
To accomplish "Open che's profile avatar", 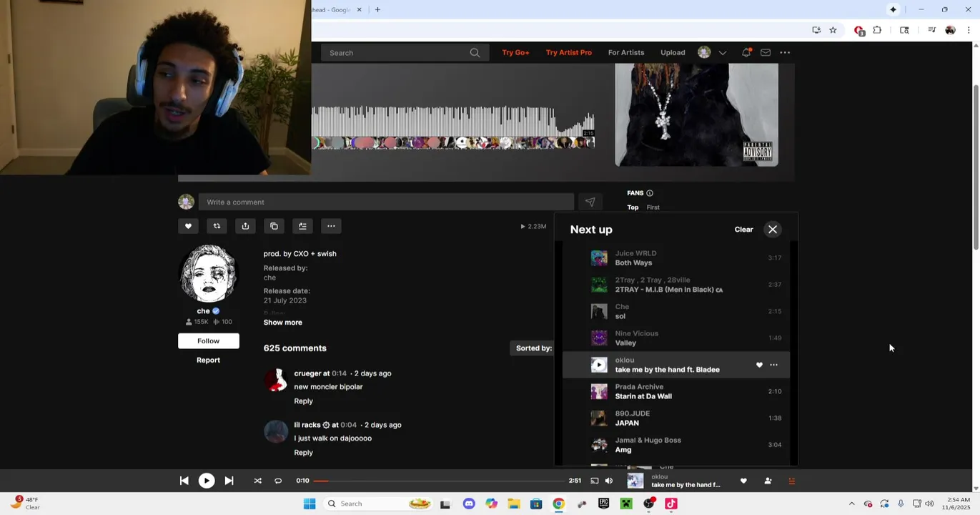I will [x=208, y=275].
